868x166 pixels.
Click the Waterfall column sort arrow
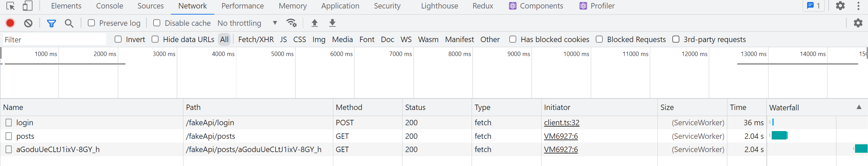click(x=859, y=107)
